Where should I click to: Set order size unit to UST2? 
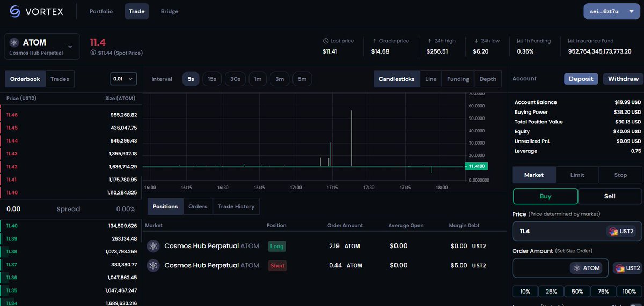626,268
